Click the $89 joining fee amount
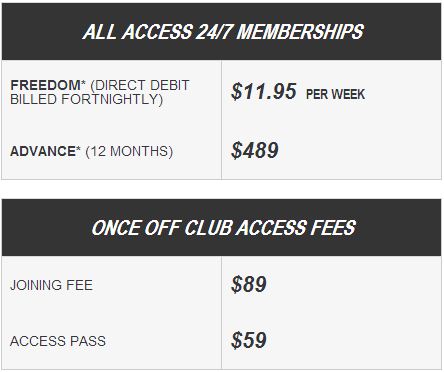Image resolution: width=444 pixels, height=372 pixels. [x=249, y=284]
